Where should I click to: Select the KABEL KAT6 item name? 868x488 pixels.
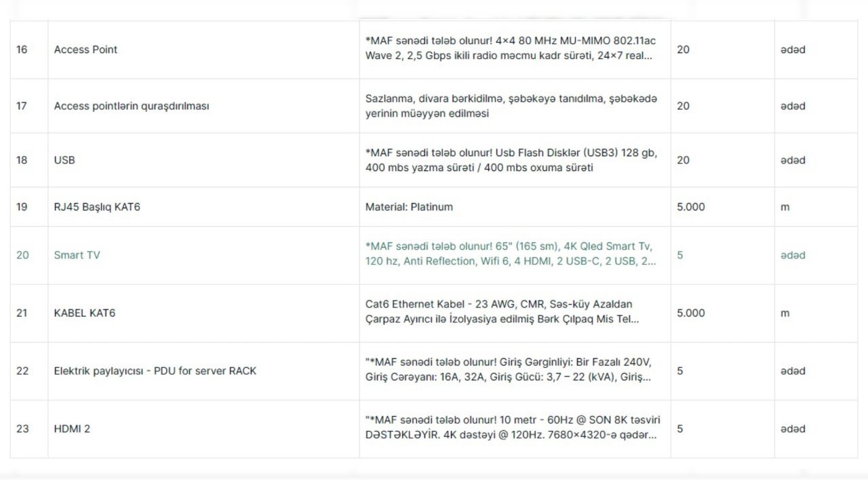(85, 313)
